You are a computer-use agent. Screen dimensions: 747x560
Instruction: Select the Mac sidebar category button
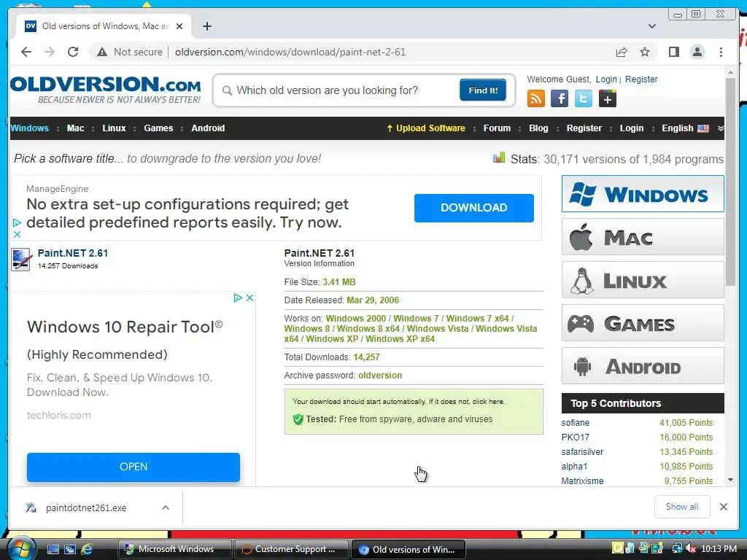(643, 237)
